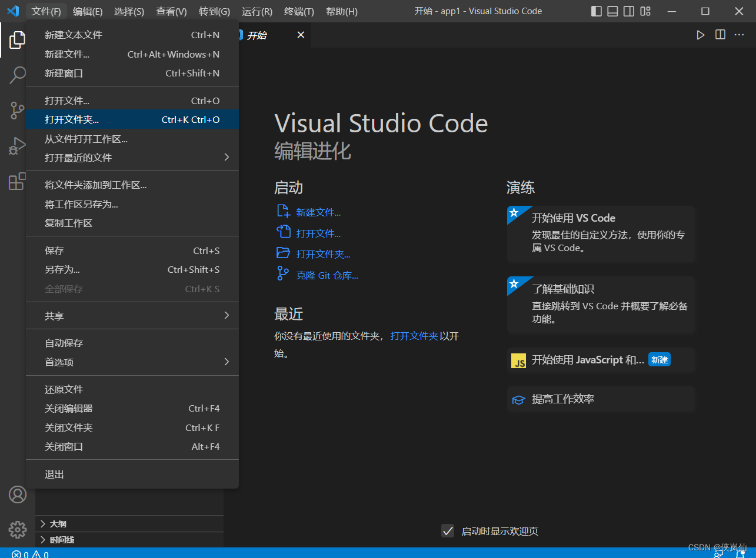Screen dimensions: 756x558
Task: Open the 文件(F) menu
Action: click(46, 11)
